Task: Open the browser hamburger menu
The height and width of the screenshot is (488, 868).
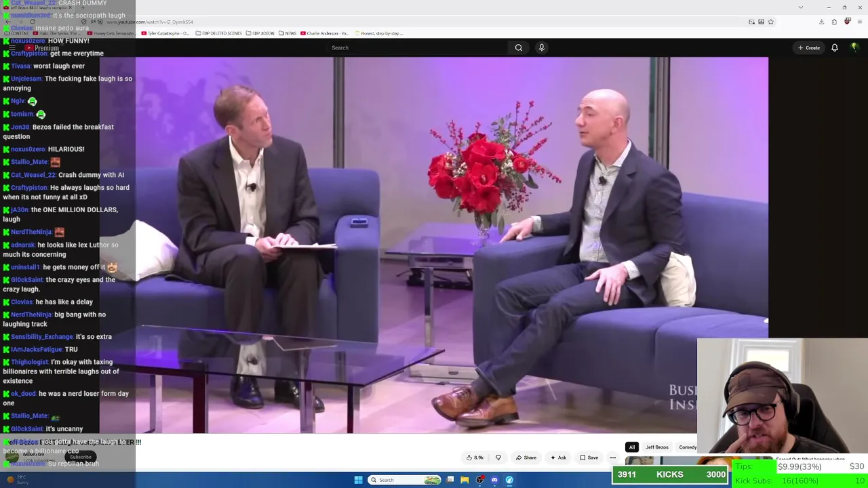Action: [859, 22]
